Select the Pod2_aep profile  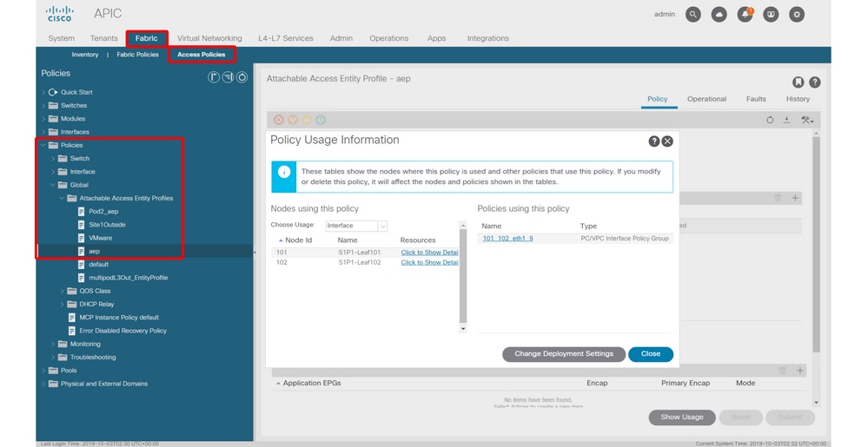pos(103,211)
